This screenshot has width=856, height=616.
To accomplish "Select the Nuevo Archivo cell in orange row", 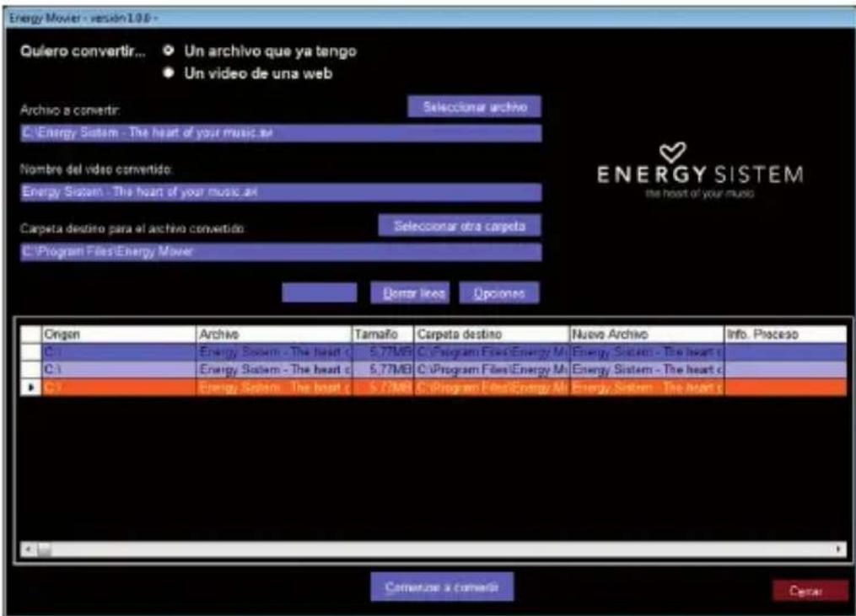I will click(x=646, y=388).
